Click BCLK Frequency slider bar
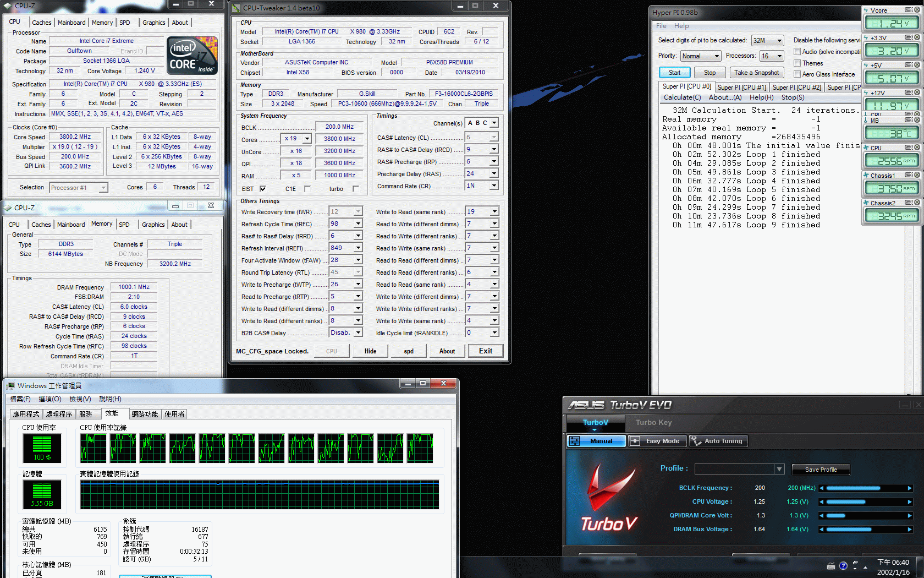The height and width of the screenshot is (578, 924). [866, 488]
